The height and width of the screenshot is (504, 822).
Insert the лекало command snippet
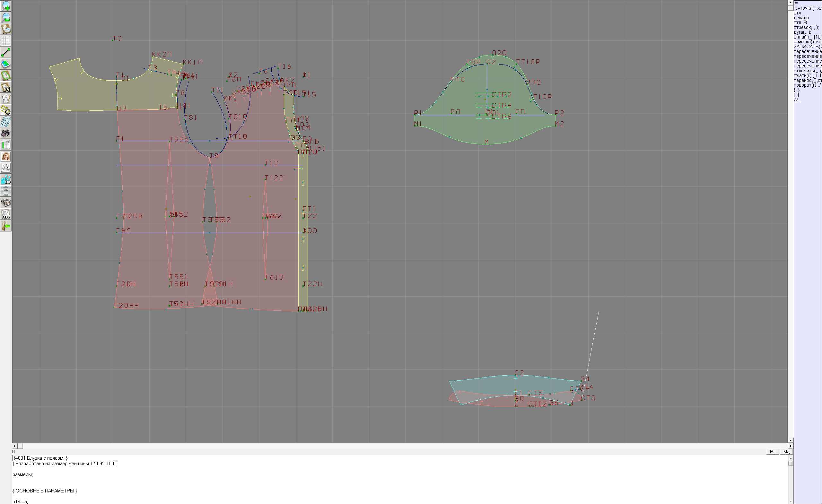(x=801, y=18)
